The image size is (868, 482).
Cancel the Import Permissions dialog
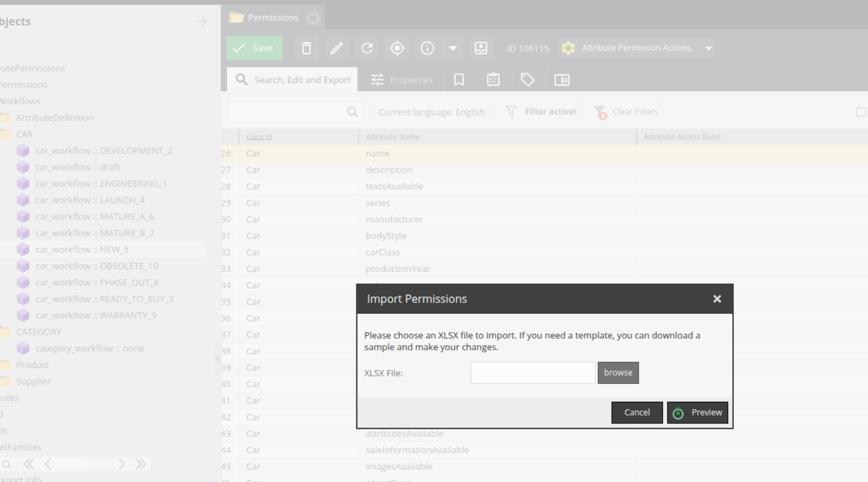(637, 413)
